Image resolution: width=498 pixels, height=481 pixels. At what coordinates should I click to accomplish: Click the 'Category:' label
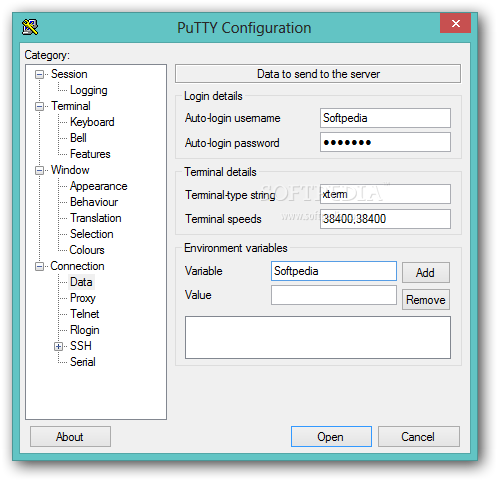click(47, 55)
